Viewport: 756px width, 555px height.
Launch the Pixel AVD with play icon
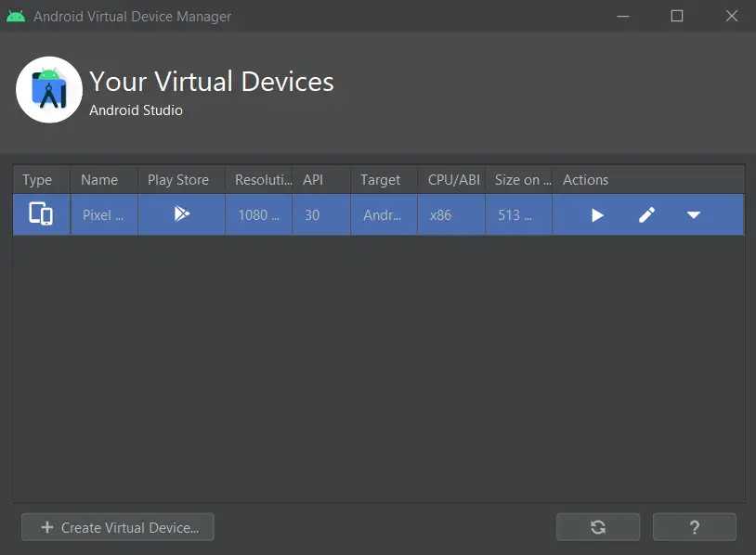pyautogui.click(x=597, y=215)
